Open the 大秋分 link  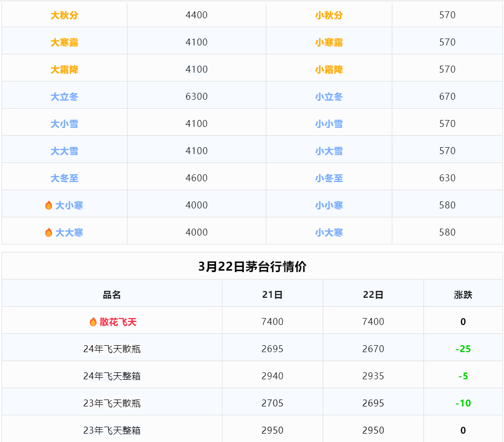pos(64,15)
